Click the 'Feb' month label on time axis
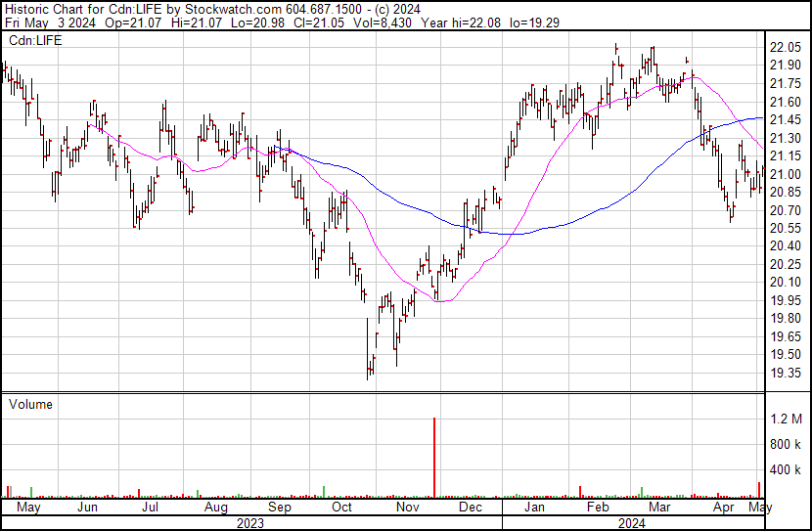 [x=598, y=508]
